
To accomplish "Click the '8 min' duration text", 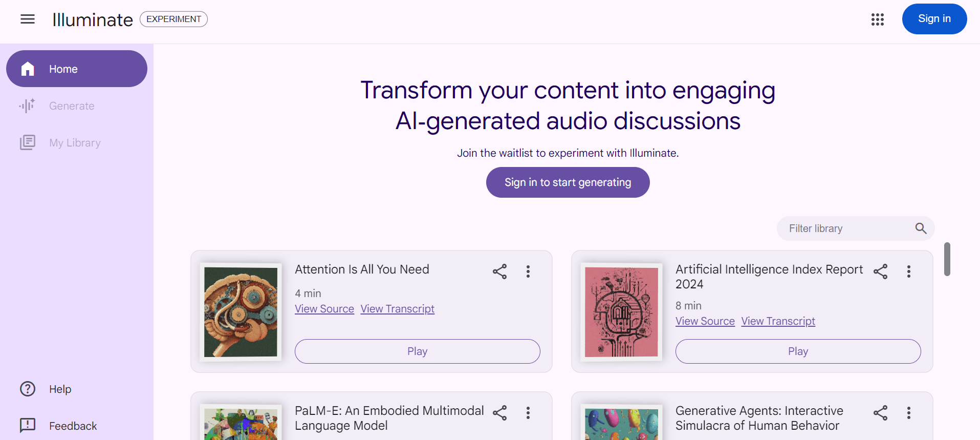I will [x=689, y=306].
